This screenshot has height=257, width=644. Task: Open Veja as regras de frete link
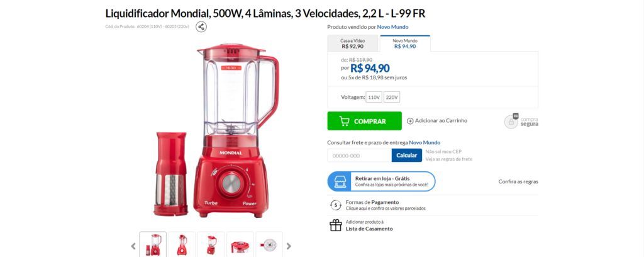(449, 159)
